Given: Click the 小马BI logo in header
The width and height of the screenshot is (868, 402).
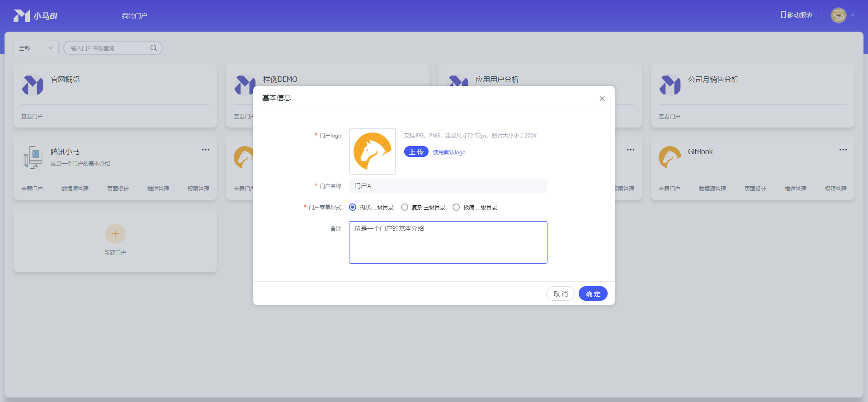Looking at the screenshot, I should click(35, 16).
